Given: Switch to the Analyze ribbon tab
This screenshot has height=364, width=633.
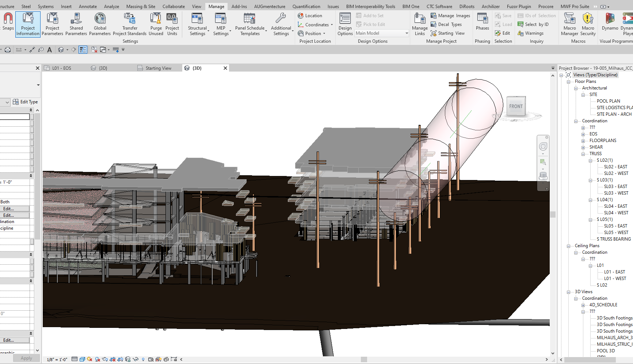Looking at the screenshot, I should (x=111, y=7).
